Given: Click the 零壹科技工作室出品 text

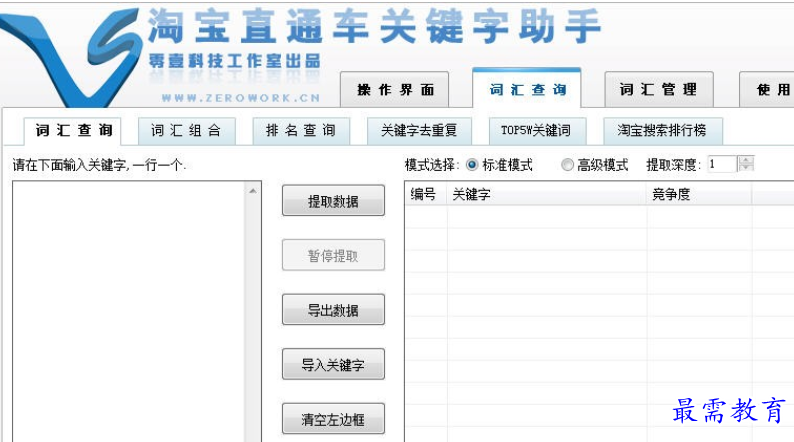Looking at the screenshot, I should pyautogui.click(x=234, y=61).
